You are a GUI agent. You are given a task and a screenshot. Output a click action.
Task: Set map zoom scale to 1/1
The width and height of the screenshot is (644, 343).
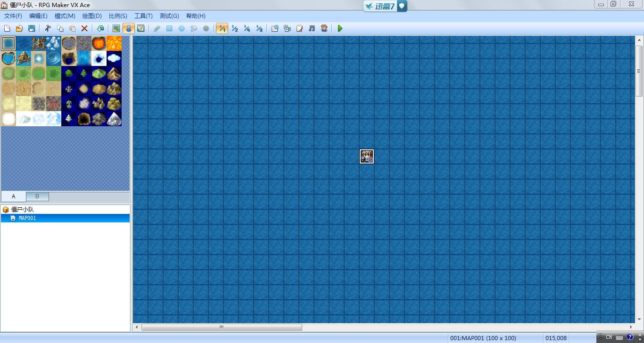(x=222, y=29)
